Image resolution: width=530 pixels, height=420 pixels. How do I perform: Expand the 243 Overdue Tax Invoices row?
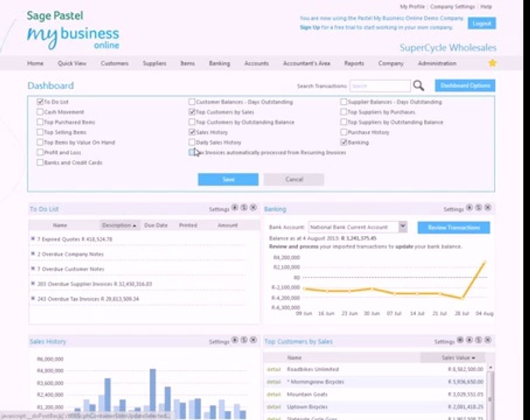[x=33, y=298]
